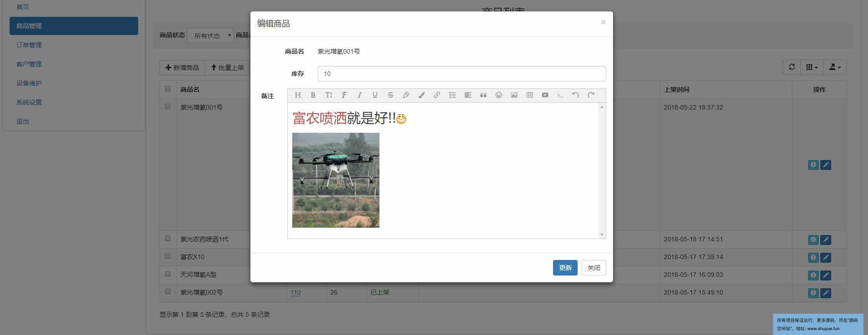Image resolution: width=868 pixels, height=335 pixels.
Task: Edit the 紫光增氧001号 row
Action: (826, 165)
